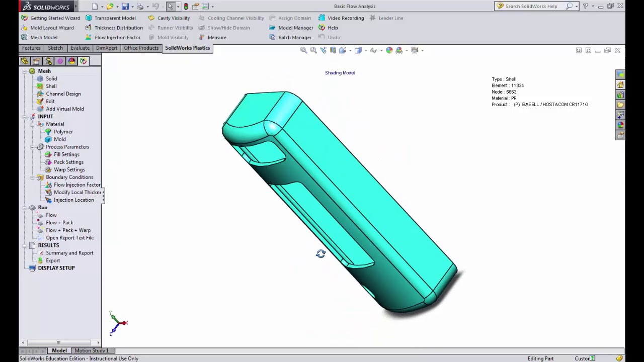
Task: Toggle Cavity Visibility
Action: 169,18
